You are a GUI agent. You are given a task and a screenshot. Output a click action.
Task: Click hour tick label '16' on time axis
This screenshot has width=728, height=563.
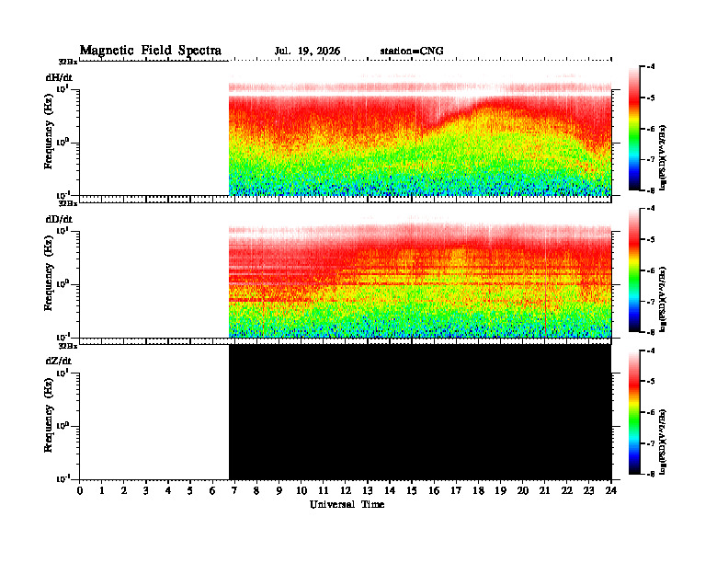(x=434, y=491)
